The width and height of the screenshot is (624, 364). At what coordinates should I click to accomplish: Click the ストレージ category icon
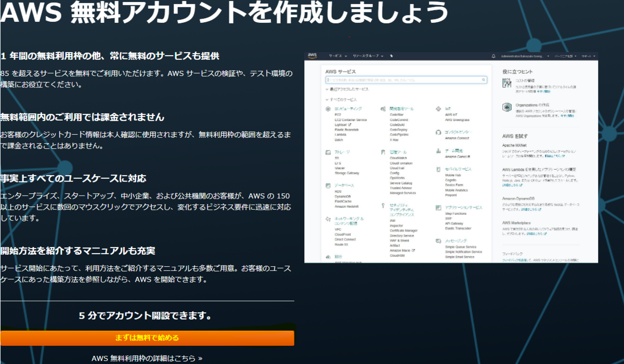(x=328, y=152)
